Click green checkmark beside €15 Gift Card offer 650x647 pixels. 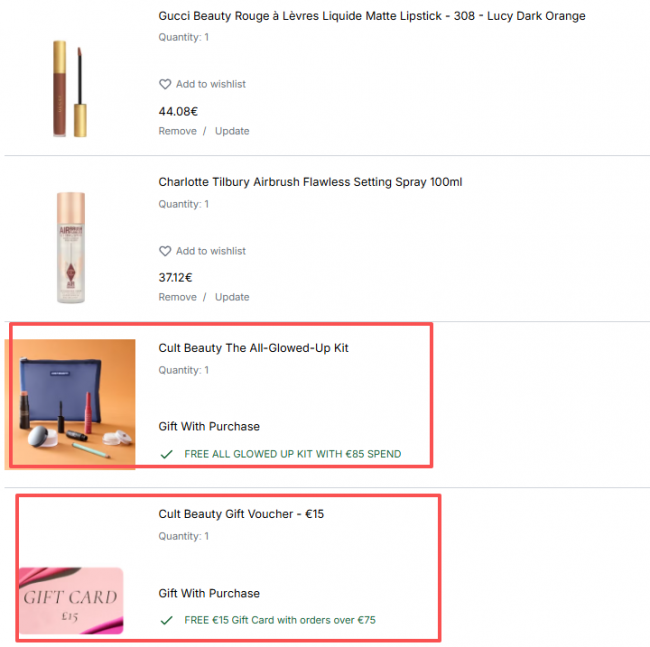pyautogui.click(x=166, y=620)
